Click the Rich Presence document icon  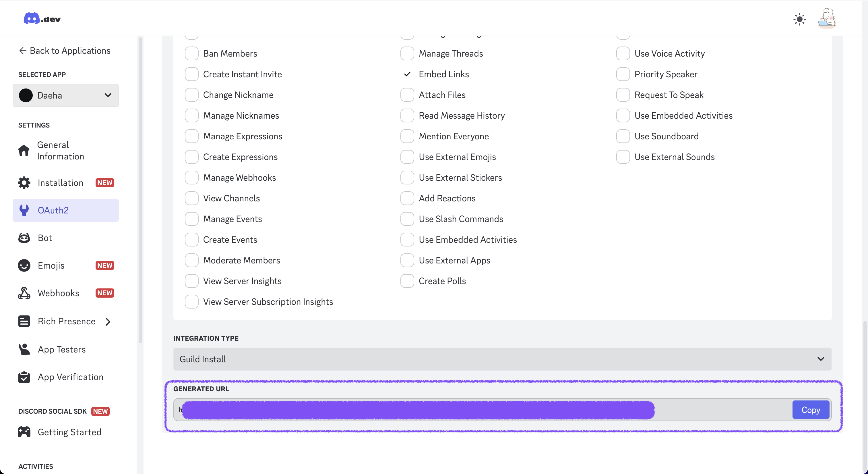tap(24, 321)
